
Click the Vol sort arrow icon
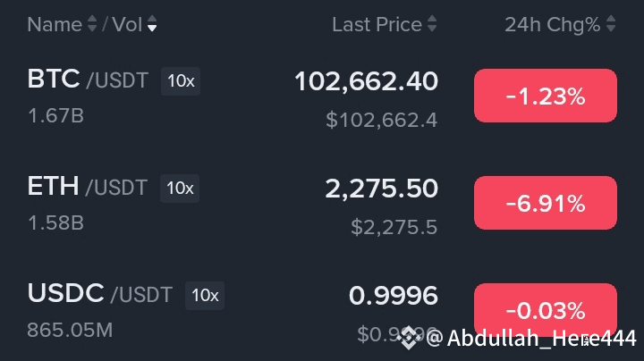[x=151, y=25]
